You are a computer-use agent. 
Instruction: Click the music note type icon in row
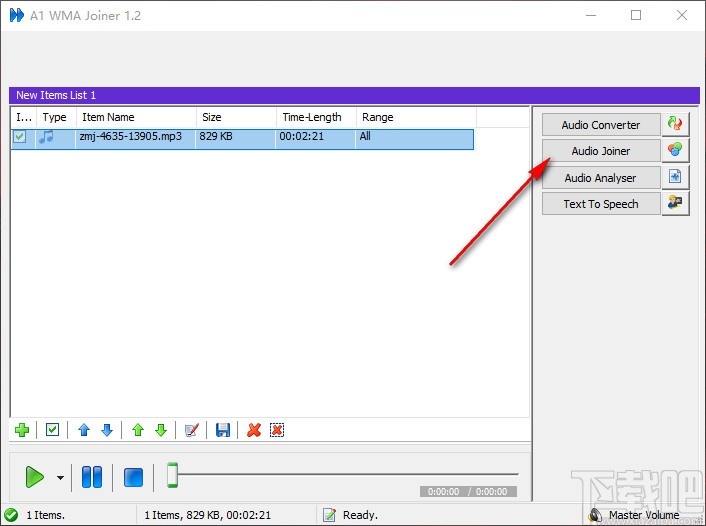coord(46,136)
